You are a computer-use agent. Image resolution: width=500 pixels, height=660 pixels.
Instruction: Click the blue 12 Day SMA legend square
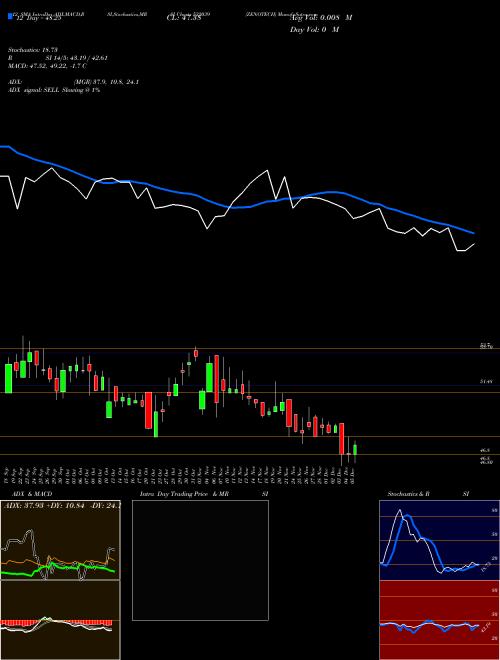[x=10, y=16]
